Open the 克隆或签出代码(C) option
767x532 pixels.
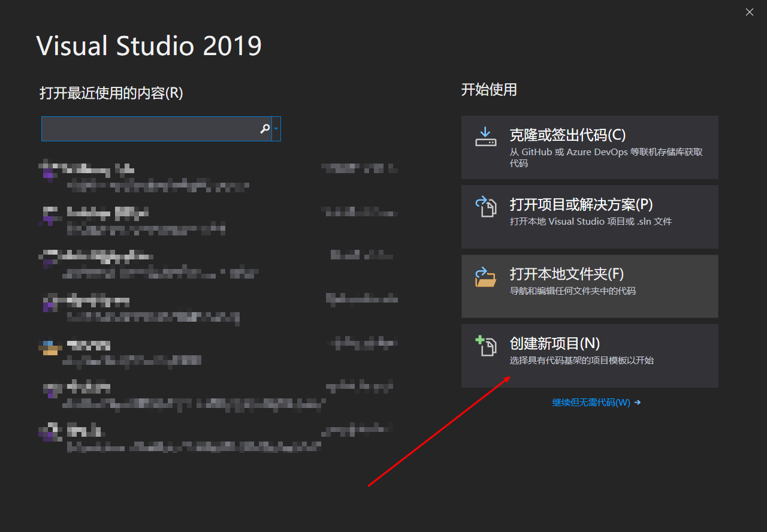pos(590,147)
